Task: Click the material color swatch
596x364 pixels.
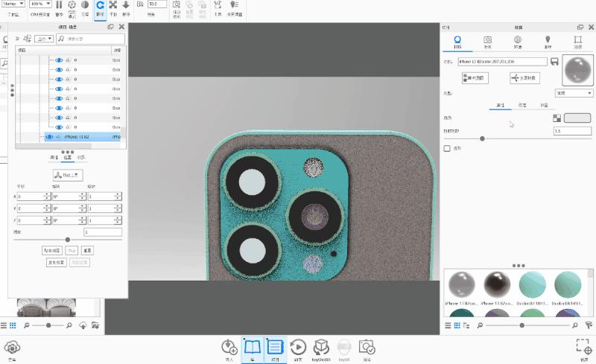Action: click(x=577, y=118)
